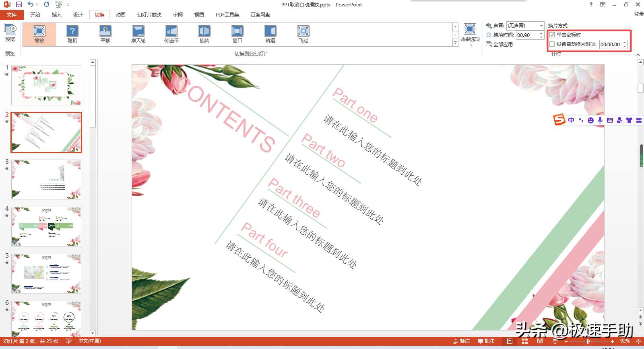The height and width of the screenshot is (349, 644).
Task: Toggle the 单击鼠标时 checkbox
Action: click(x=552, y=35)
